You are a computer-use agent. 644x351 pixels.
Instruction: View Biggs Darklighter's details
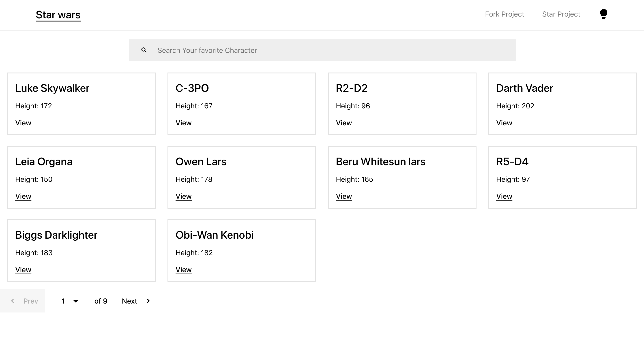pos(23,270)
